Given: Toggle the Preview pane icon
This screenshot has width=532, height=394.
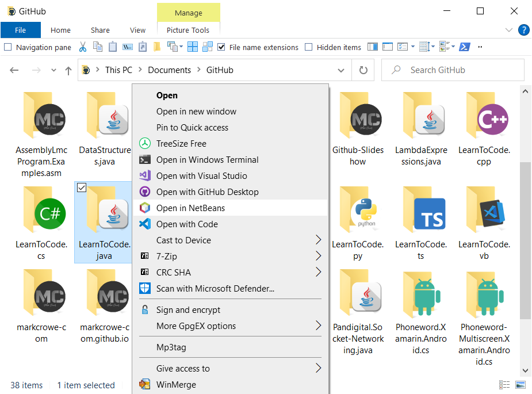Looking at the screenshot, I should pos(373,47).
